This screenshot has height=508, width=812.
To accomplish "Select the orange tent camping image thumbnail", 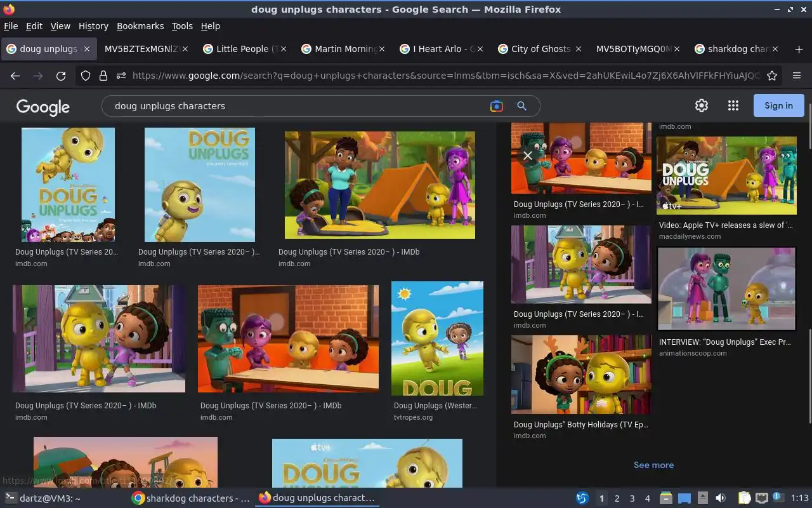I will 379,185.
